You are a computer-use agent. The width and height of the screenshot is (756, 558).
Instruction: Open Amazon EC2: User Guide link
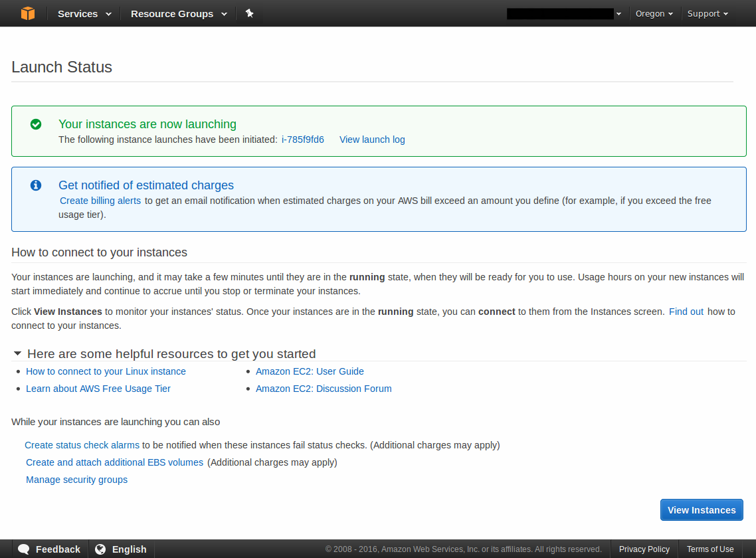coord(310,371)
